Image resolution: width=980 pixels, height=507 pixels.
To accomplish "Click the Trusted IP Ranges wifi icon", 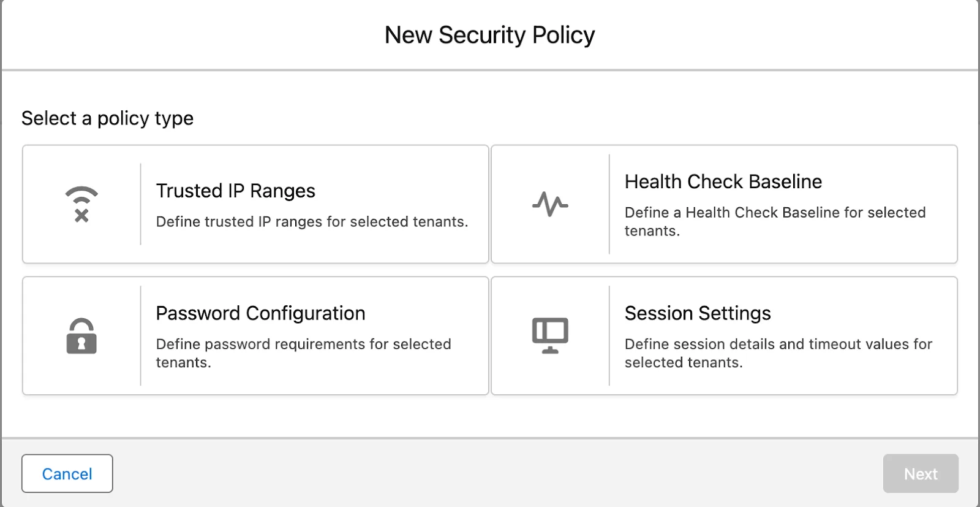I will click(x=81, y=204).
